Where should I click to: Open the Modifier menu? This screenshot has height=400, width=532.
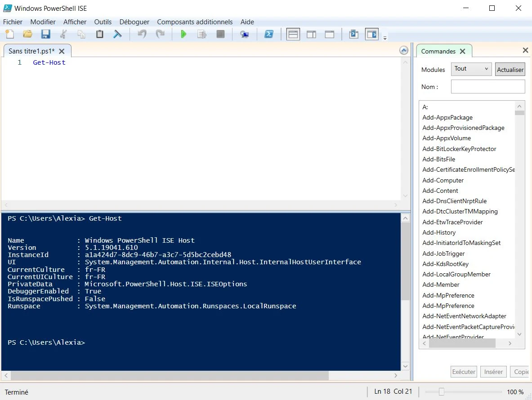(43, 22)
